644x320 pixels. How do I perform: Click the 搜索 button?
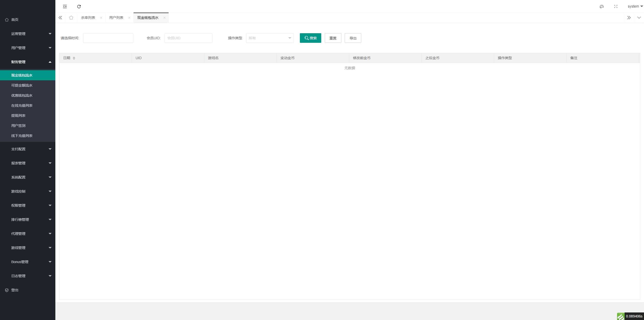[x=310, y=38]
